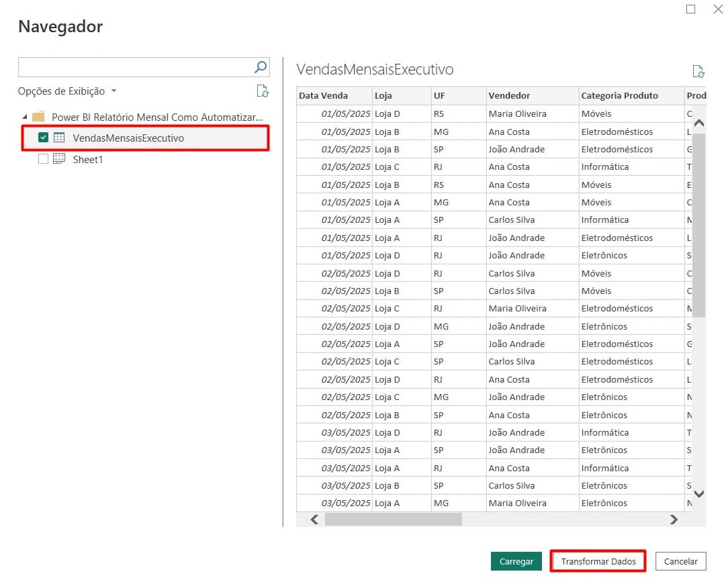Uncheck the VendasMensaisExecutivo checkbox

43,138
